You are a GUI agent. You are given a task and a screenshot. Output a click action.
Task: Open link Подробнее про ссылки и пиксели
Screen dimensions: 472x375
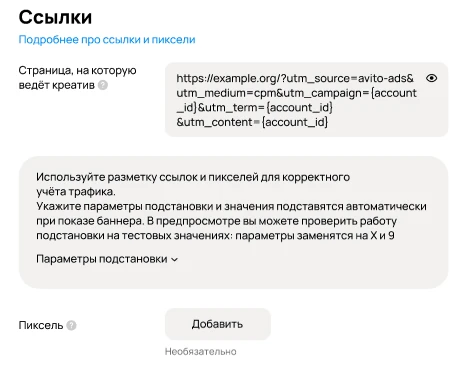click(107, 40)
